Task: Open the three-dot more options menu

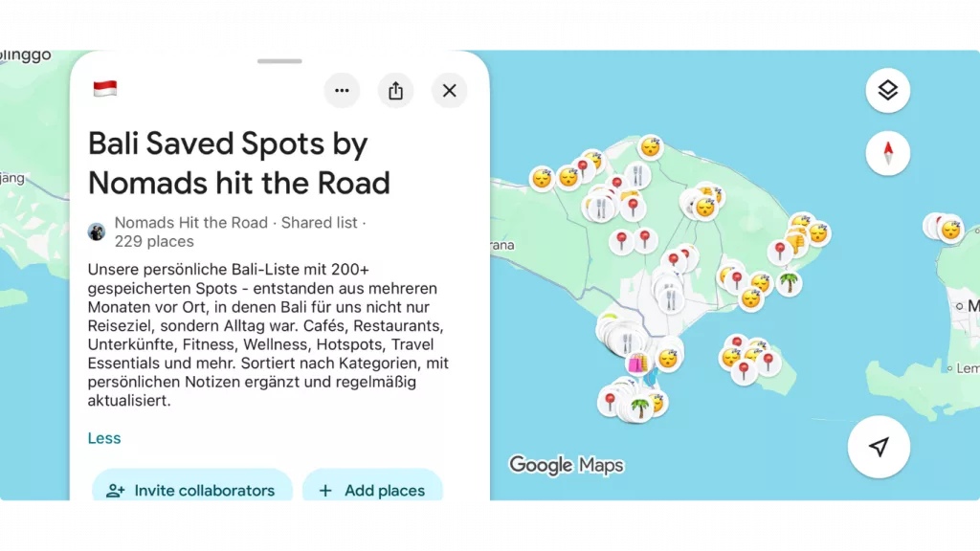Action: (342, 91)
